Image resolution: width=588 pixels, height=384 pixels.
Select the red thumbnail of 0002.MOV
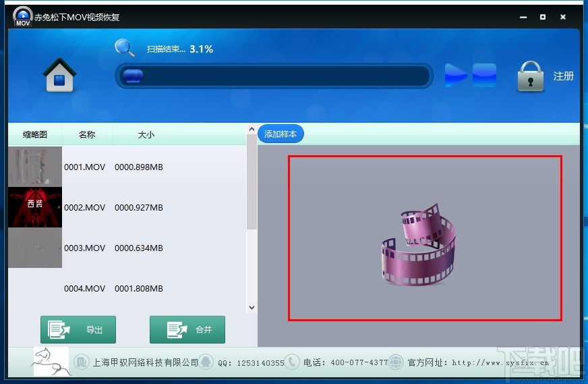pyautogui.click(x=35, y=207)
